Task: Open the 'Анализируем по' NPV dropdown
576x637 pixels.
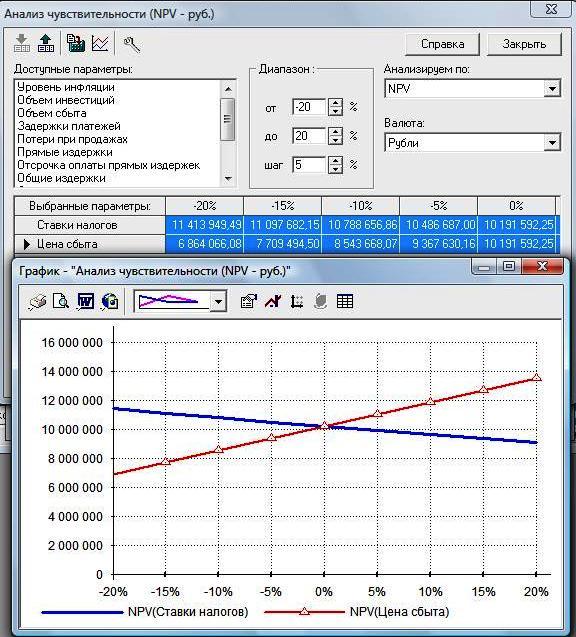Action: (x=552, y=89)
